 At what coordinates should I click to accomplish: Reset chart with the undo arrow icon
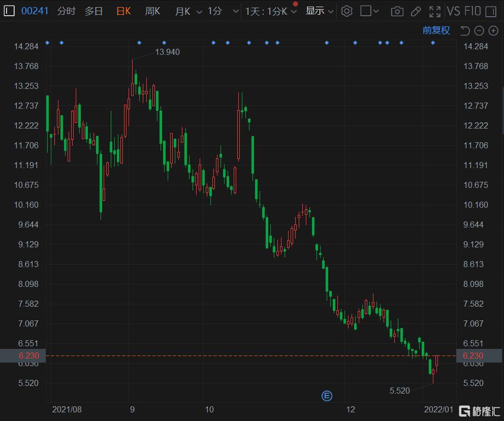[x=465, y=30]
